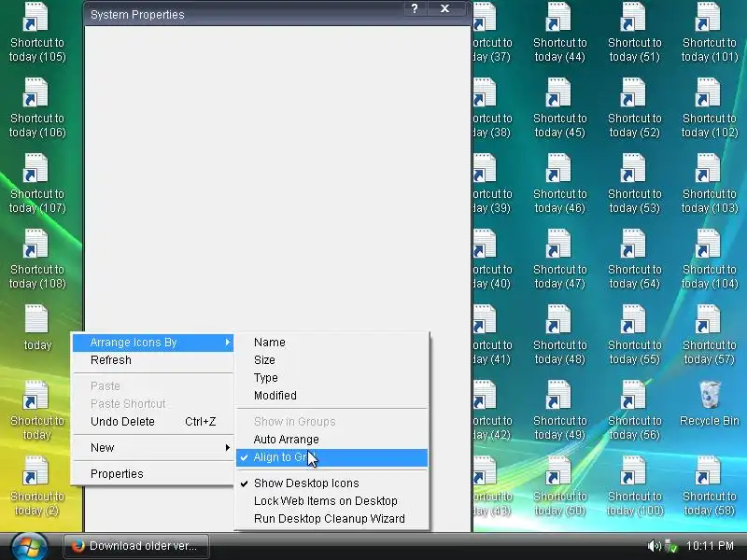
Task: Arrange icons by Modified date
Action: click(x=332, y=395)
